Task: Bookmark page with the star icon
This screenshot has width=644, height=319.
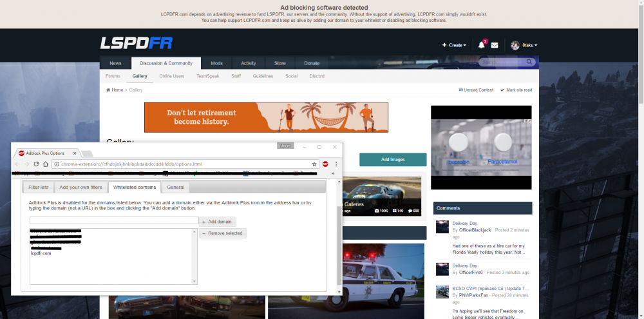Action: [314, 164]
